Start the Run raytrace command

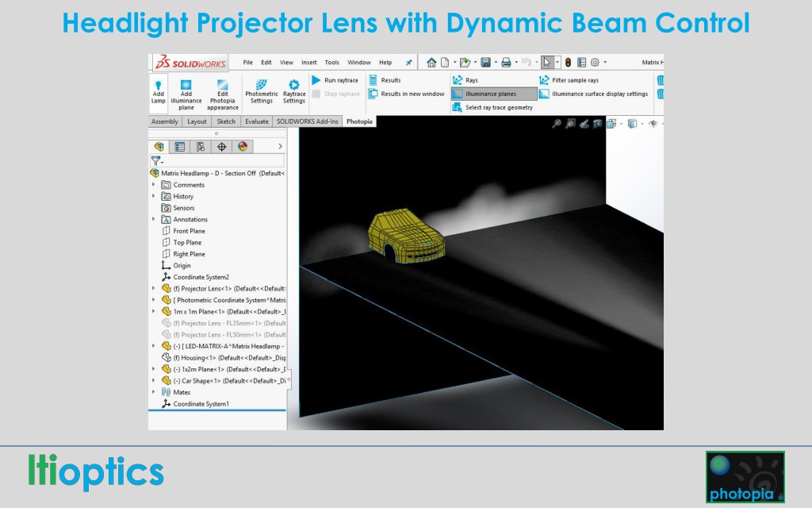[335, 80]
